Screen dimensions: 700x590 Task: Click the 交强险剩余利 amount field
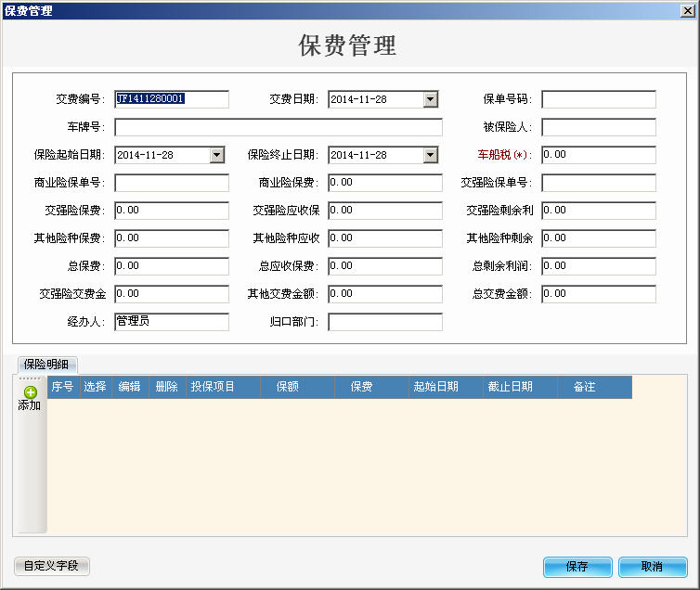click(x=599, y=211)
